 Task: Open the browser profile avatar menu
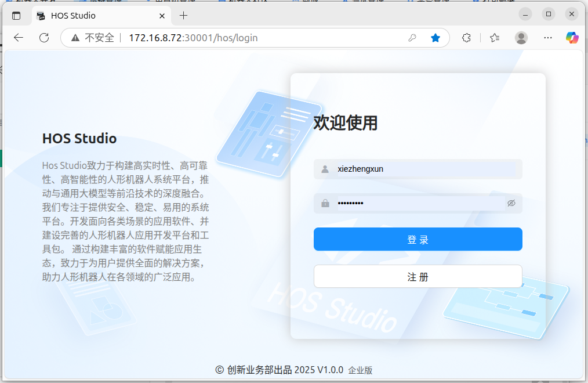(x=521, y=37)
